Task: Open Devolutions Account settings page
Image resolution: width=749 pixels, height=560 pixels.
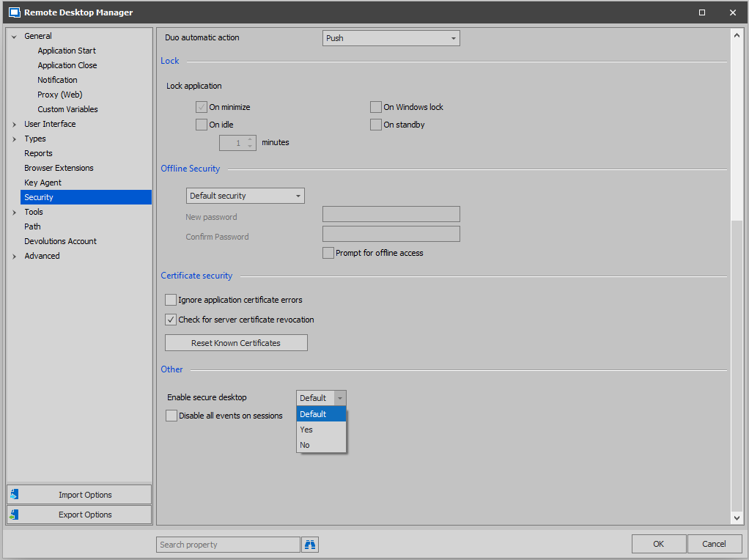Action: 60,241
